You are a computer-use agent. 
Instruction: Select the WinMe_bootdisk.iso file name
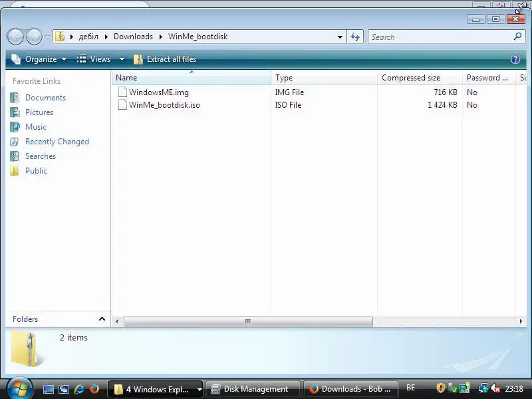coord(164,105)
